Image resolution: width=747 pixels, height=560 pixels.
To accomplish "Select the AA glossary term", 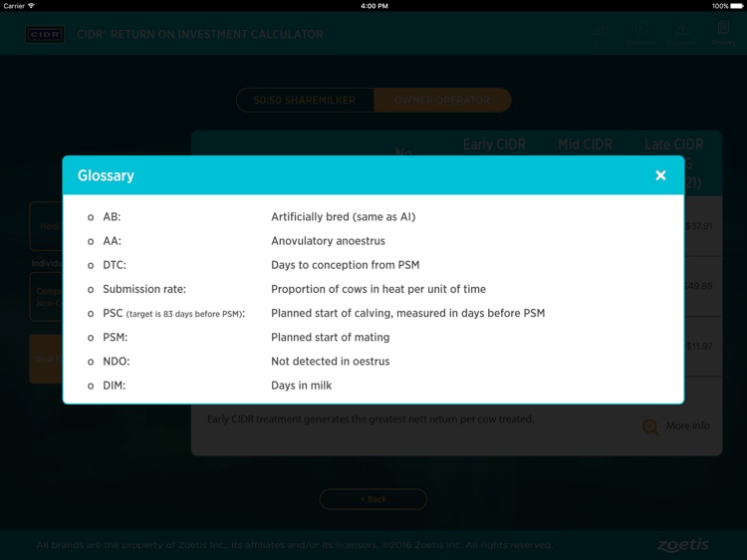I will pos(112,241).
